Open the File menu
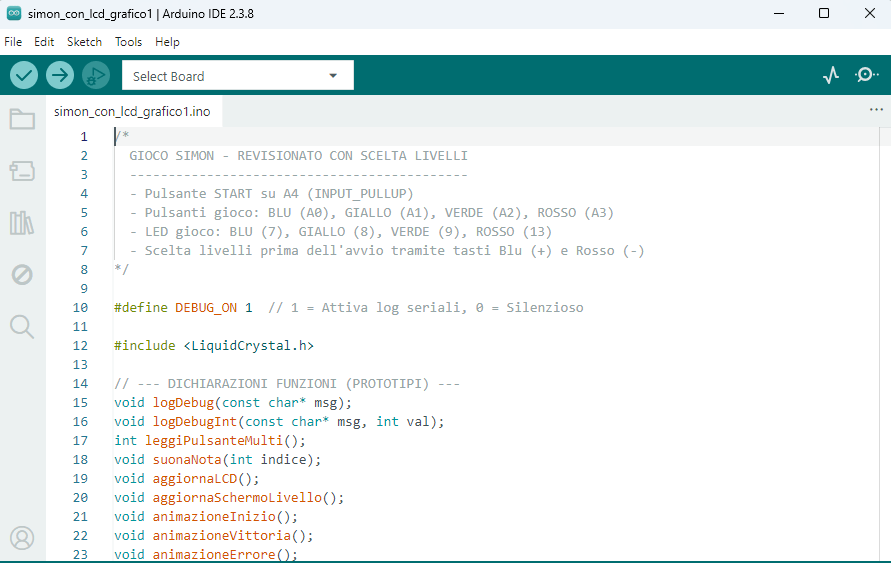 [x=13, y=42]
